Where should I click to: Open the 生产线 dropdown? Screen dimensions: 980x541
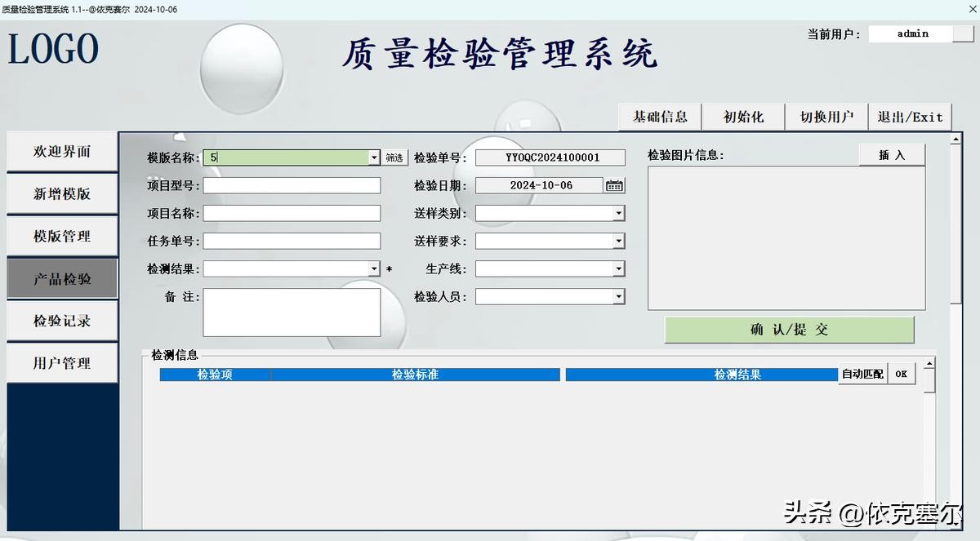[618, 269]
